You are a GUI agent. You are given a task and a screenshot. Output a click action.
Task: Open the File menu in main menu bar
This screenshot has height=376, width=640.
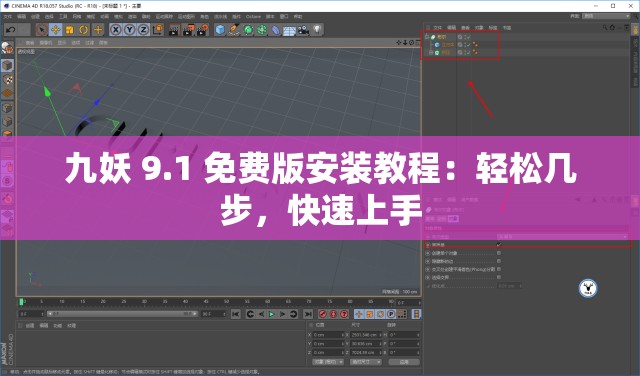[x=8, y=17]
